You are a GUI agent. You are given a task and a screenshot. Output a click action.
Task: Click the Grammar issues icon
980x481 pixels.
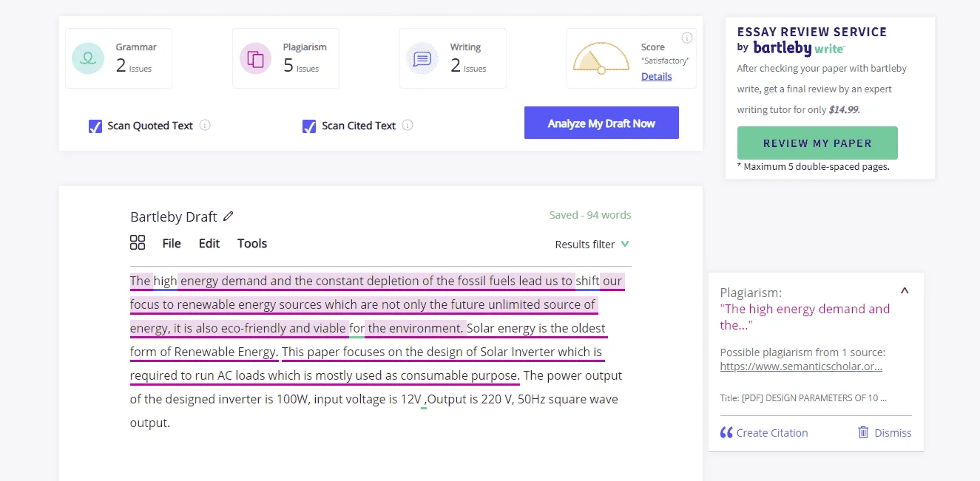coord(88,58)
